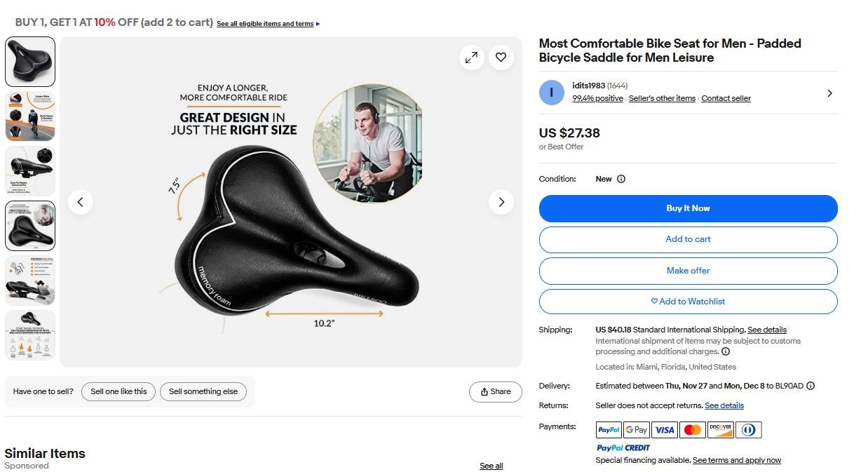868x472 pixels.
Task: Open the seller avatar for idits1983
Action: (552, 93)
